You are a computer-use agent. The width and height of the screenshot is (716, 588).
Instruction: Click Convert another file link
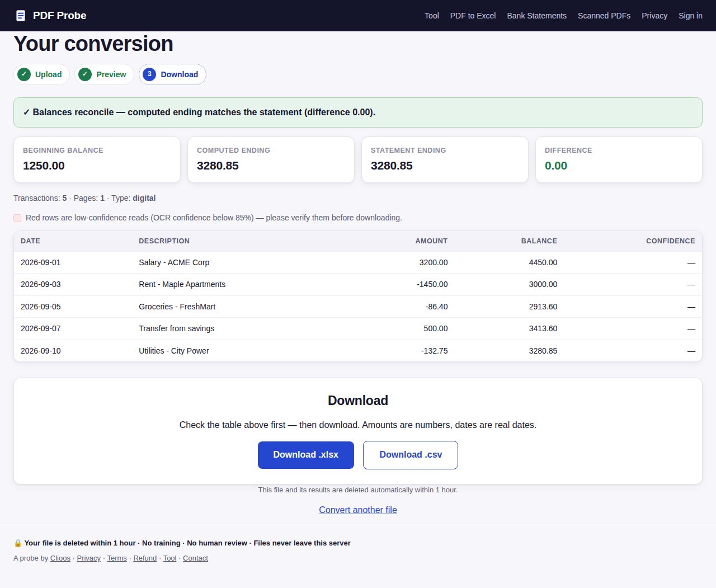(358, 510)
